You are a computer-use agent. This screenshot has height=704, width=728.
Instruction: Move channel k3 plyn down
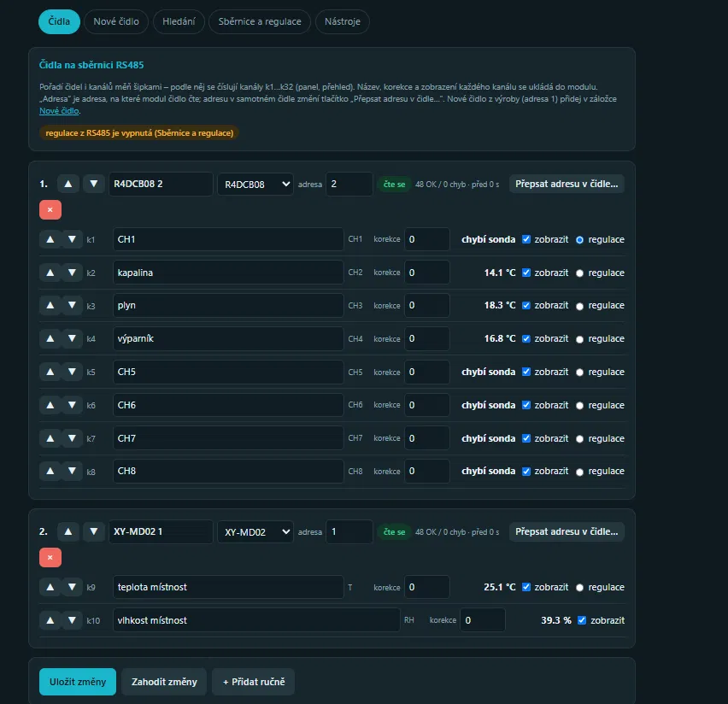(72, 306)
